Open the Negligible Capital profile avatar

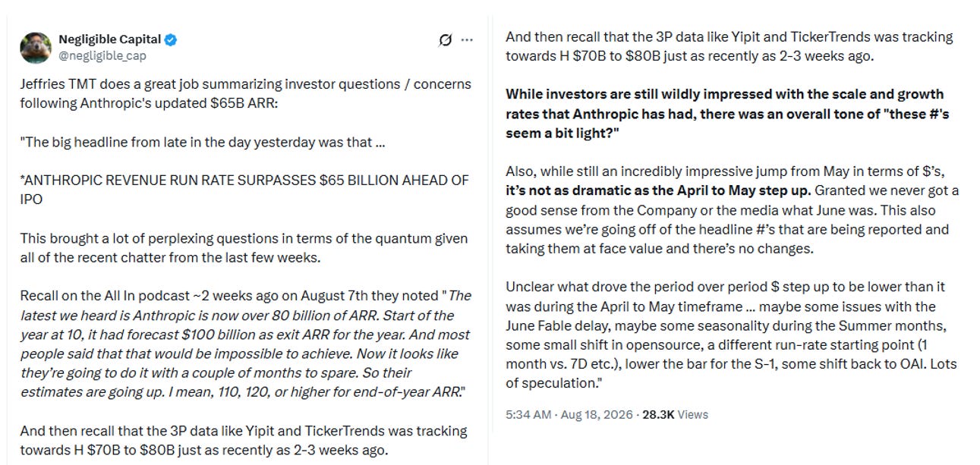click(35, 48)
